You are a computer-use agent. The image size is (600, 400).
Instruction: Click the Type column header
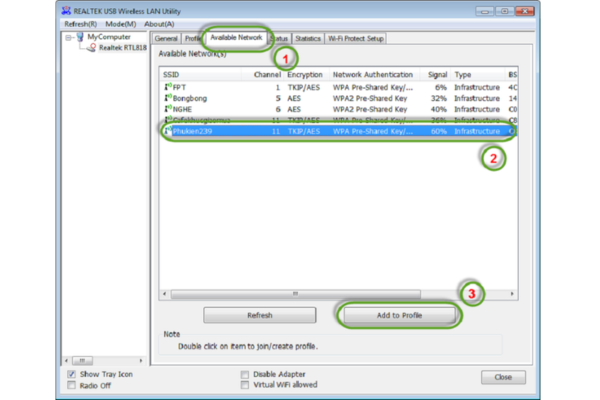478,75
